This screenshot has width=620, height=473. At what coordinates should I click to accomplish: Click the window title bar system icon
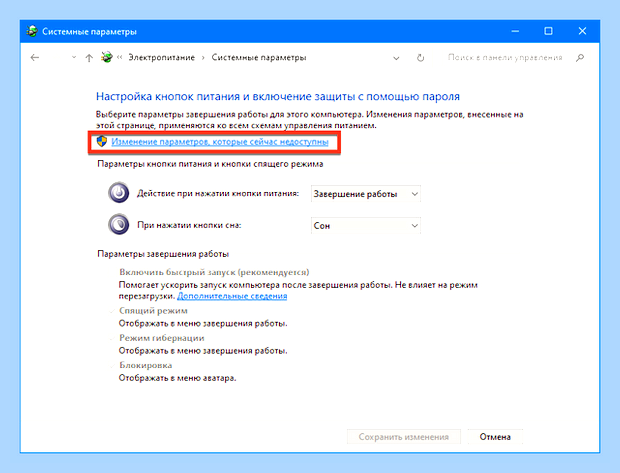[x=32, y=31]
